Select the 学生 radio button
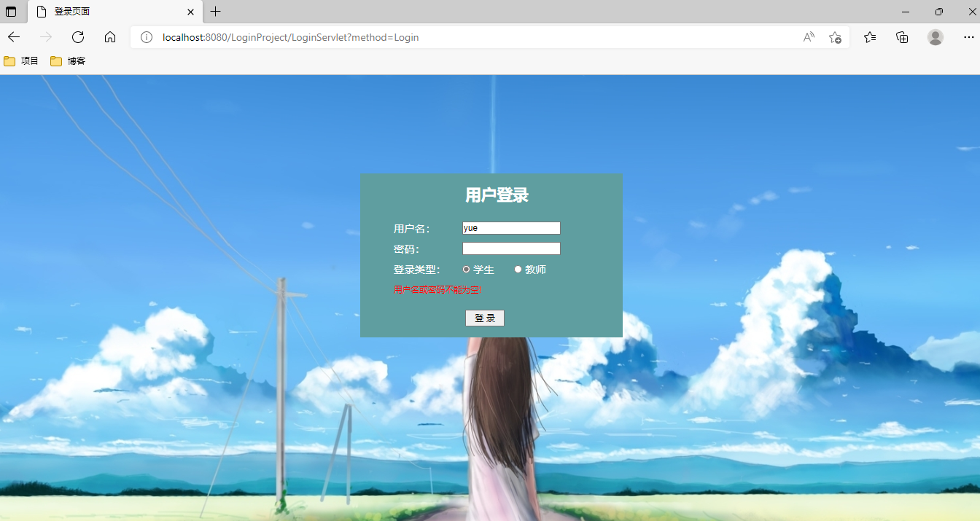Viewport: 980px width, 521px height. point(467,270)
